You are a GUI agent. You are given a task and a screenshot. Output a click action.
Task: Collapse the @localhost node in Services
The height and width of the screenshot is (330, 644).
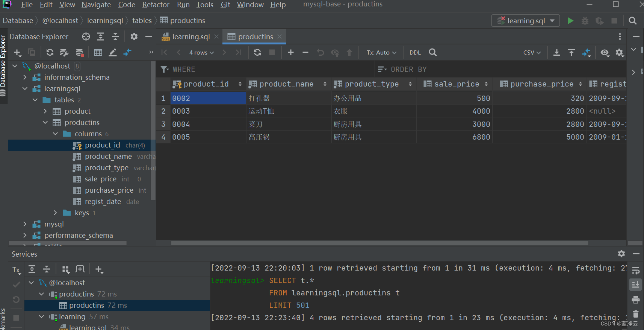32,283
